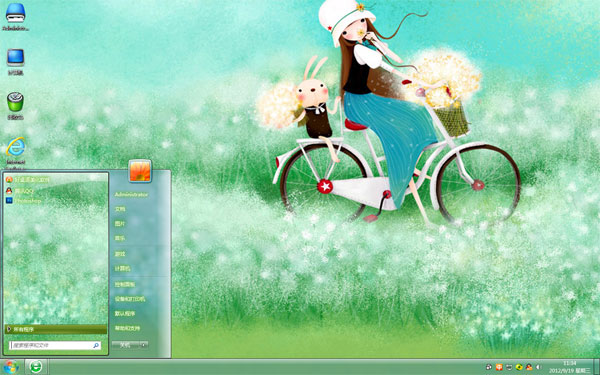Click the Windows Start orb
600x375 pixels.
point(11,367)
